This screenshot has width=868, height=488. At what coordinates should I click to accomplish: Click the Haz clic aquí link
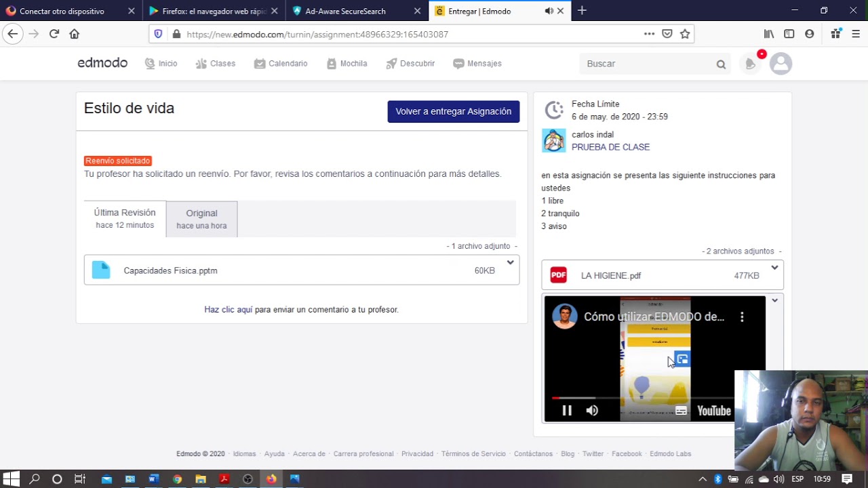[x=229, y=310]
